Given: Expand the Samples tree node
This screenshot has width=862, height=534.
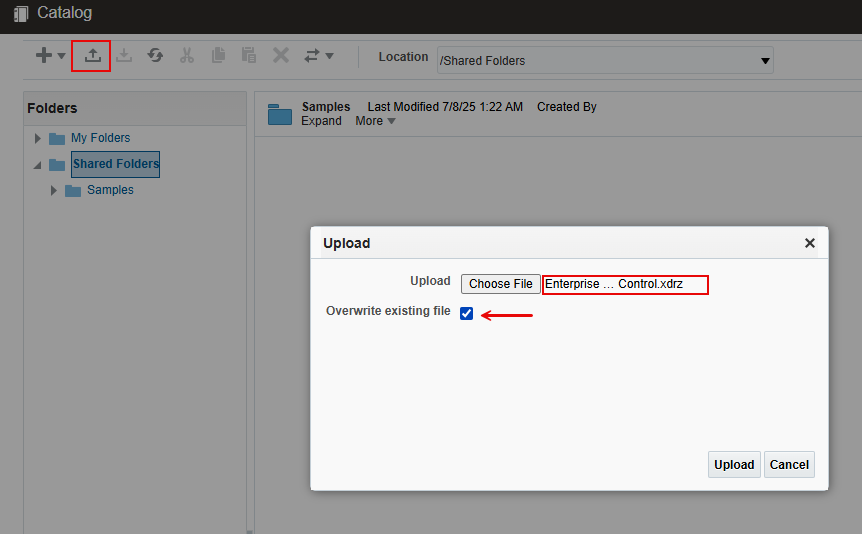Looking at the screenshot, I should 53,190.
